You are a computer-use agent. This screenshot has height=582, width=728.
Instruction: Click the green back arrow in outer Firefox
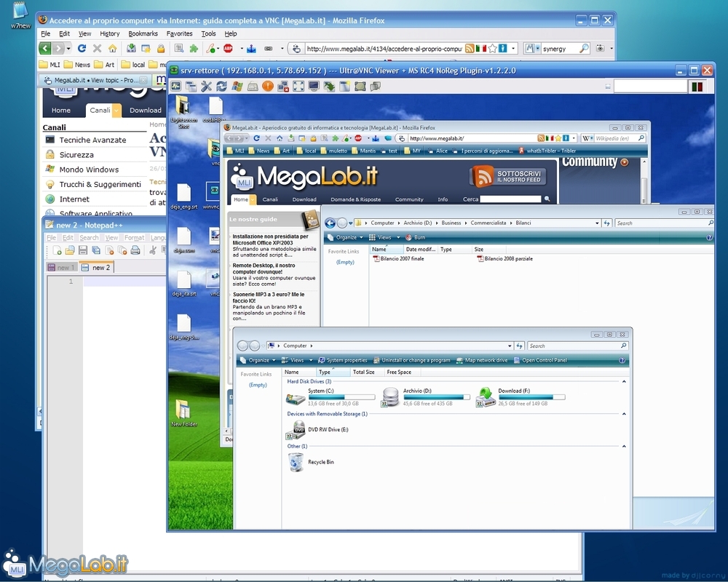click(x=44, y=48)
